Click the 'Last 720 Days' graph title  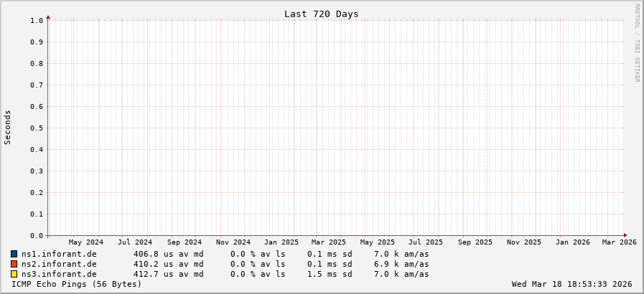point(321,14)
